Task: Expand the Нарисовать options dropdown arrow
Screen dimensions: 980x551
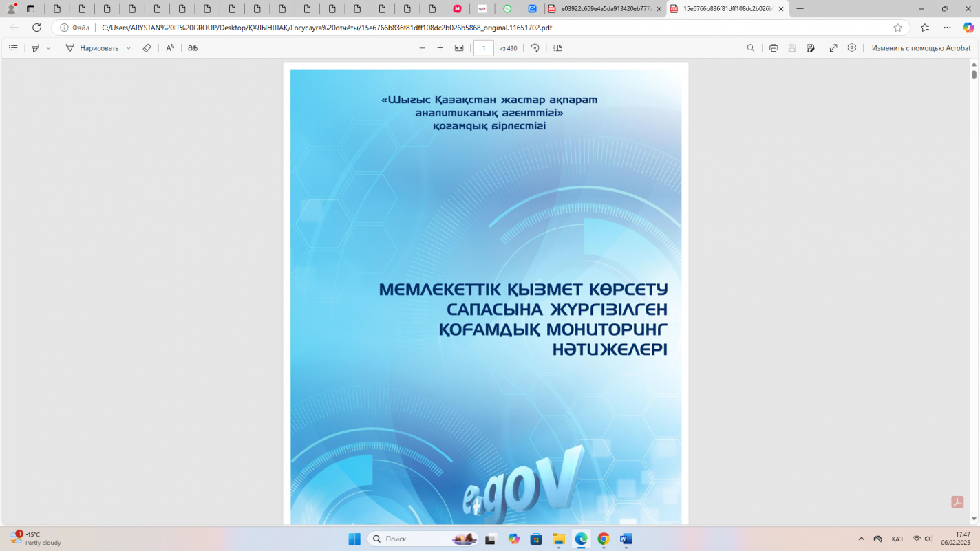Action: point(129,48)
